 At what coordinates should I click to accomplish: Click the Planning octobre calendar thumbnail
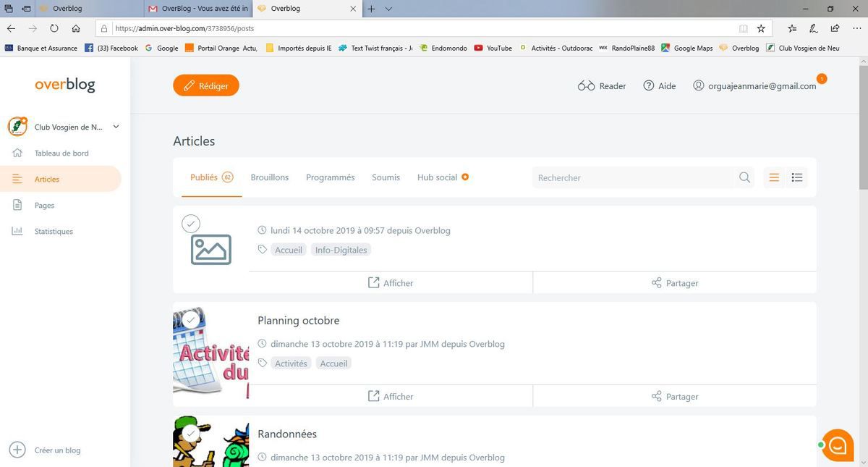(x=210, y=355)
